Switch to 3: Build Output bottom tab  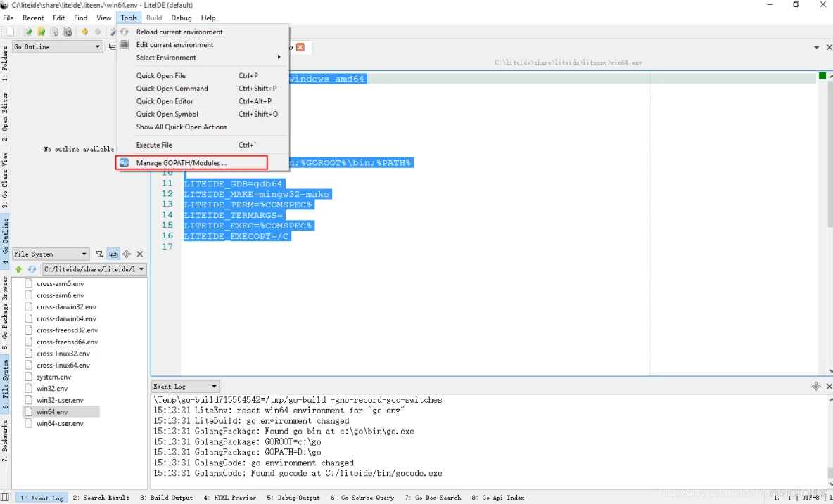tap(166, 498)
